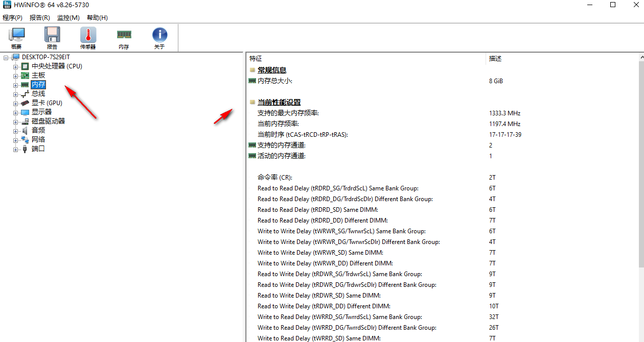Select the 当前内存频率 row
The width and height of the screenshot is (644, 342).
pyautogui.click(x=278, y=124)
